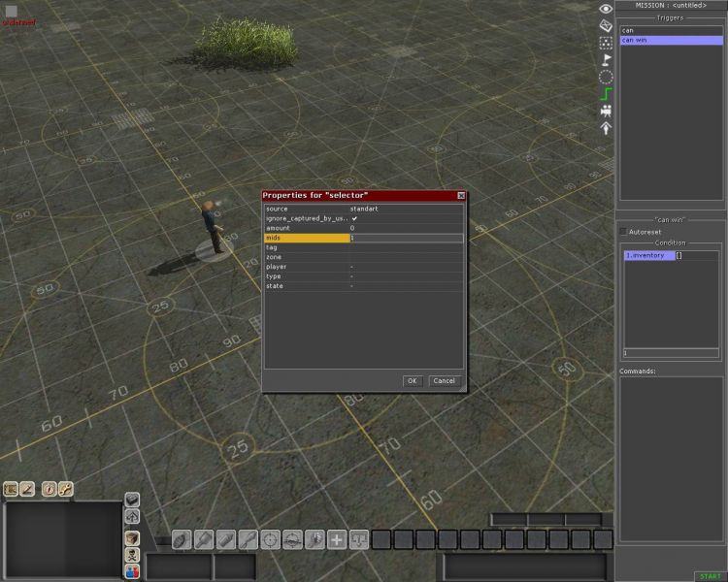
Task: Click the soldier with arrow icon
Action: tap(606, 128)
